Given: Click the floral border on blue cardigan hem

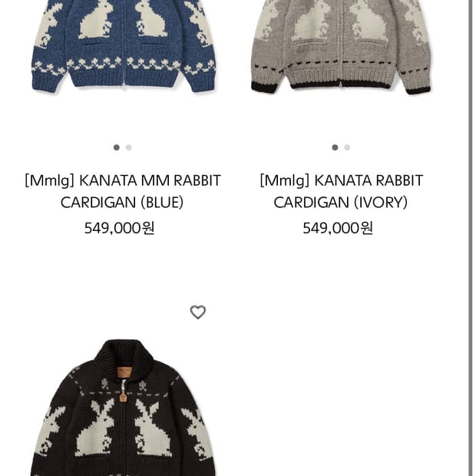Looking at the screenshot, I should tap(124, 64).
